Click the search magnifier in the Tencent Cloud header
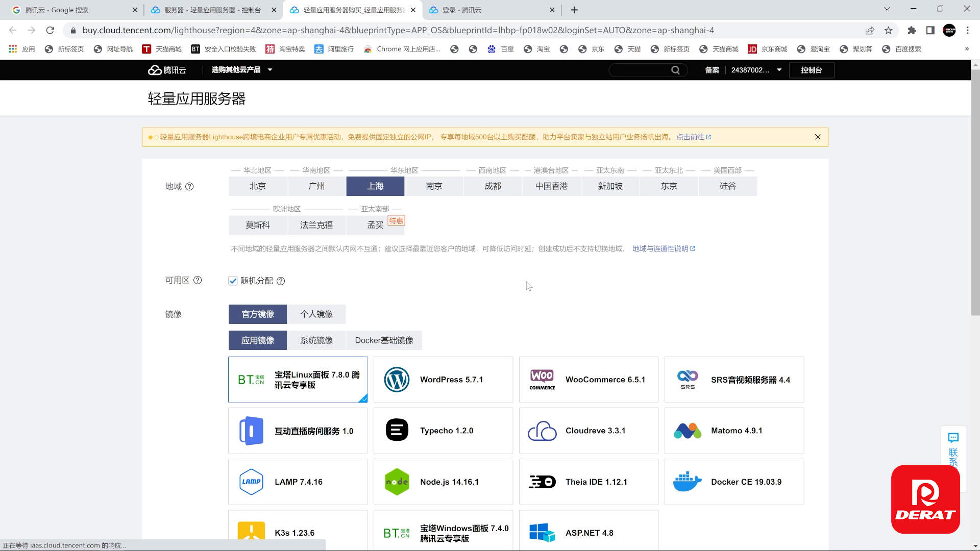The height and width of the screenshot is (551, 980). pos(675,70)
